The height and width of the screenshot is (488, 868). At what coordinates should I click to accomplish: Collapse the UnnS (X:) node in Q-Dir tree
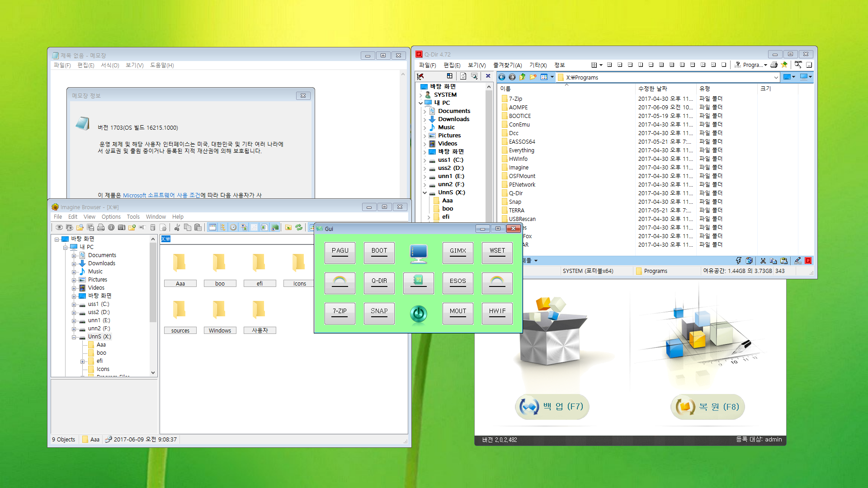(x=425, y=192)
